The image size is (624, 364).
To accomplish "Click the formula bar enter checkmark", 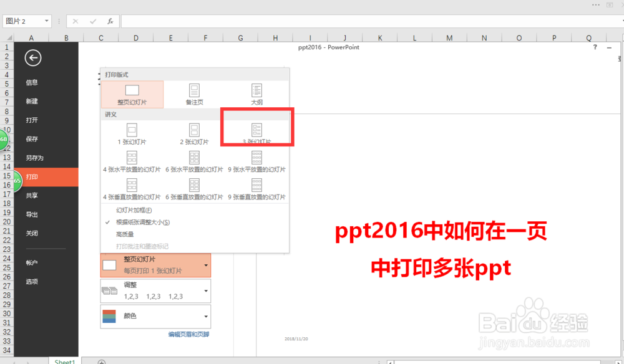I will pos(93,21).
